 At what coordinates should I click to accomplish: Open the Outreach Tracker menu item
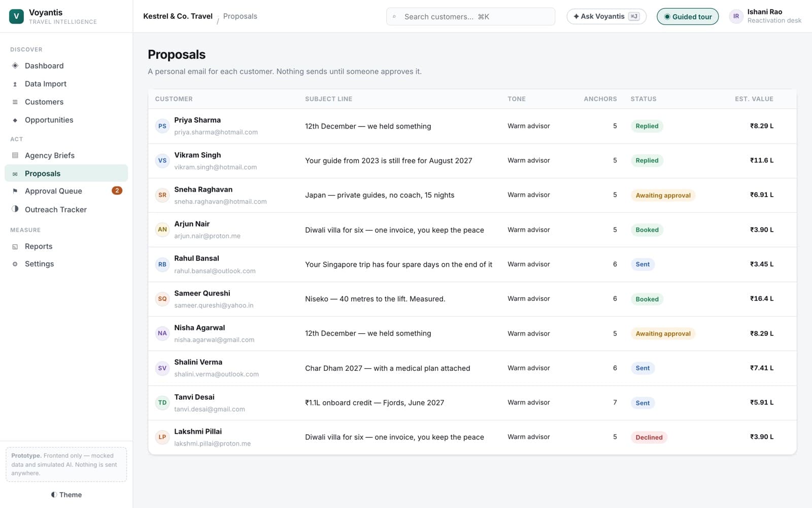(x=66, y=209)
